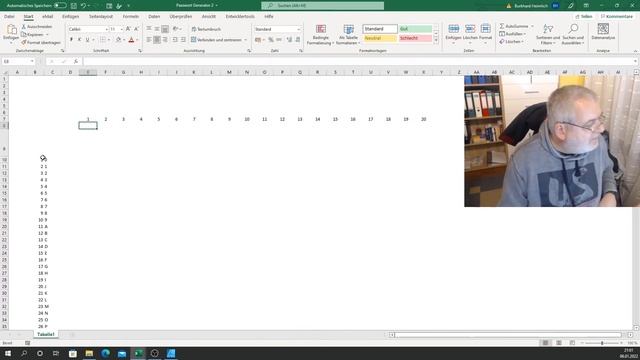Open the name box dropdown
Screen dimensions: 640x360
click(32, 61)
